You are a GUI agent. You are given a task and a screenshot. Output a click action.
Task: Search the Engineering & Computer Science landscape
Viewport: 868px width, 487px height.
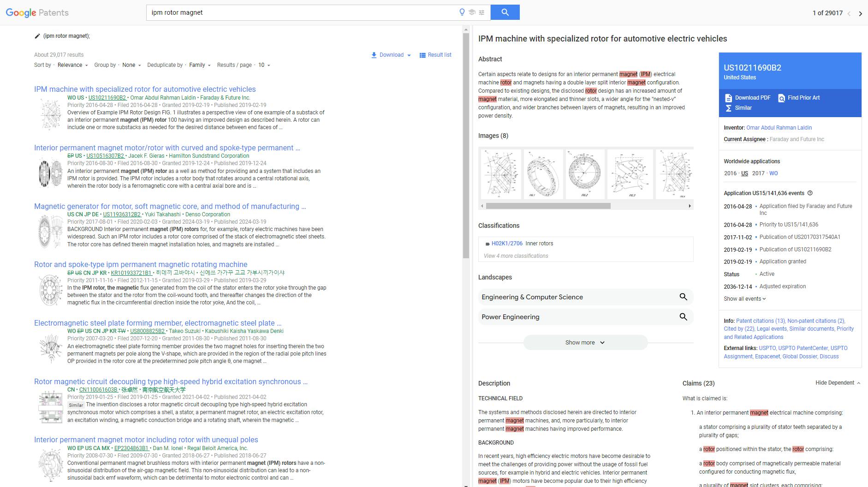pyautogui.click(x=683, y=297)
